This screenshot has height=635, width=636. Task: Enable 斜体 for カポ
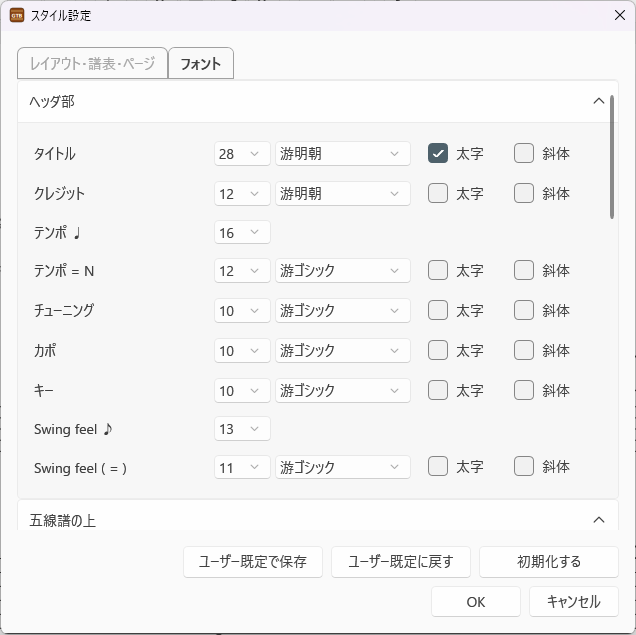pos(524,350)
